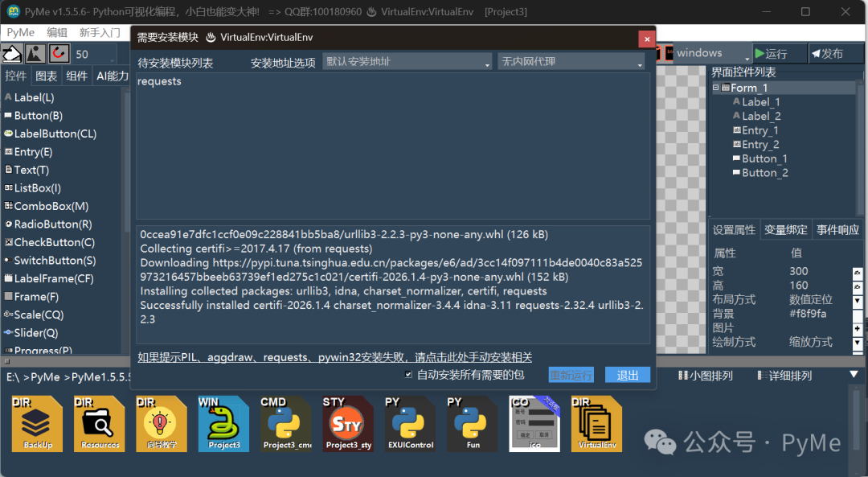Image resolution: width=868 pixels, height=477 pixels.
Task: Open the EXUIControl PY file icon
Action: 410,424
